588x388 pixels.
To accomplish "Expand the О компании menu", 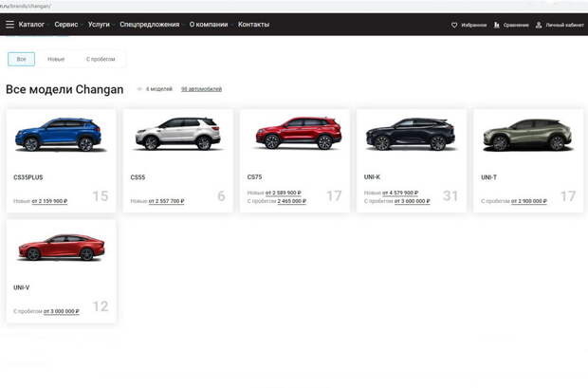I will tap(209, 24).
